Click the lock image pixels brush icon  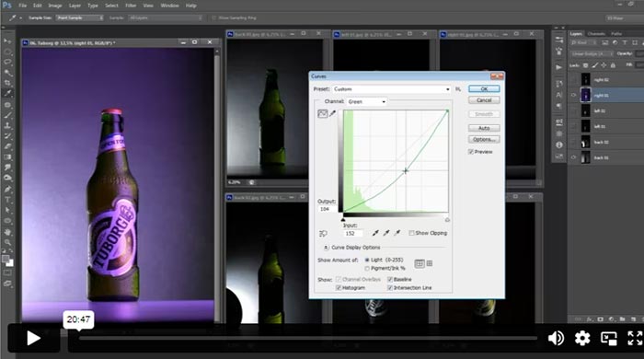click(x=594, y=65)
